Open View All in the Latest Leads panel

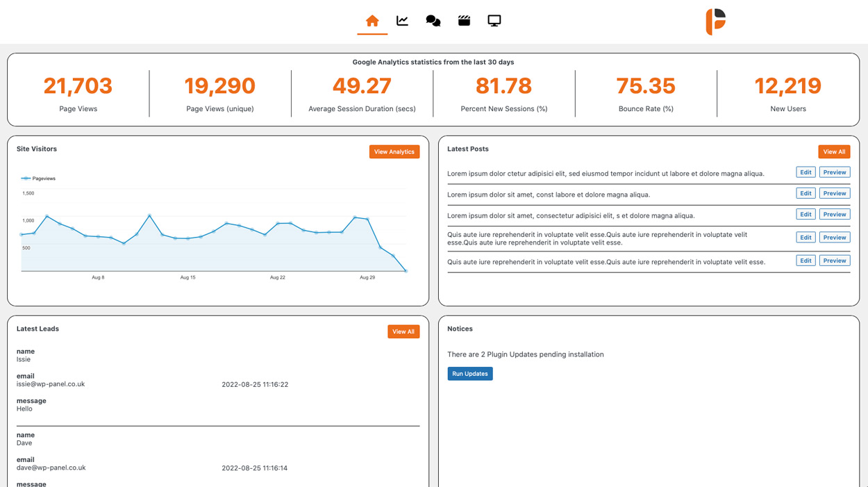pos(403,331)
